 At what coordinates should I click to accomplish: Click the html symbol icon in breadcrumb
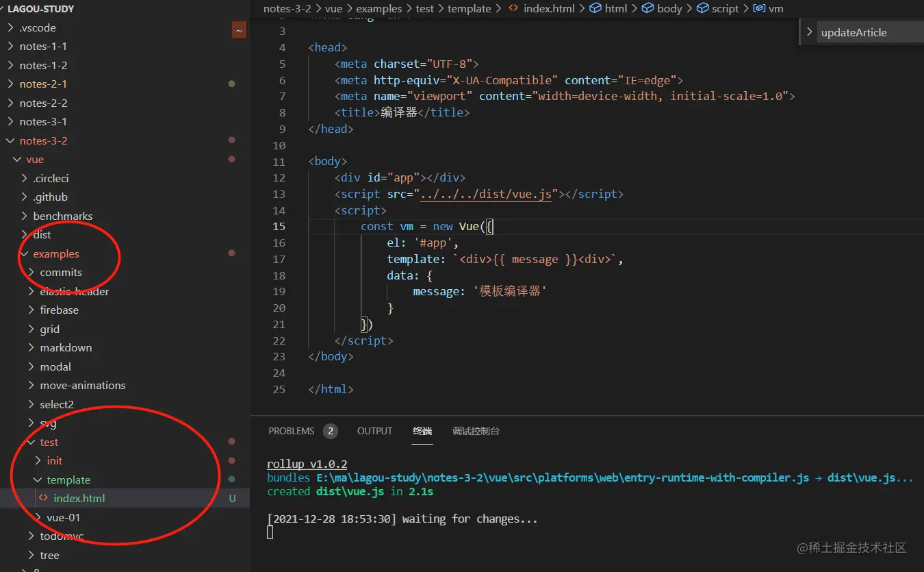595,9
